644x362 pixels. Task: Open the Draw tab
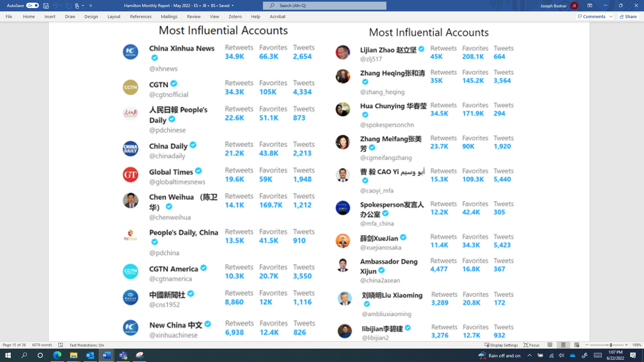pos(70,16)
